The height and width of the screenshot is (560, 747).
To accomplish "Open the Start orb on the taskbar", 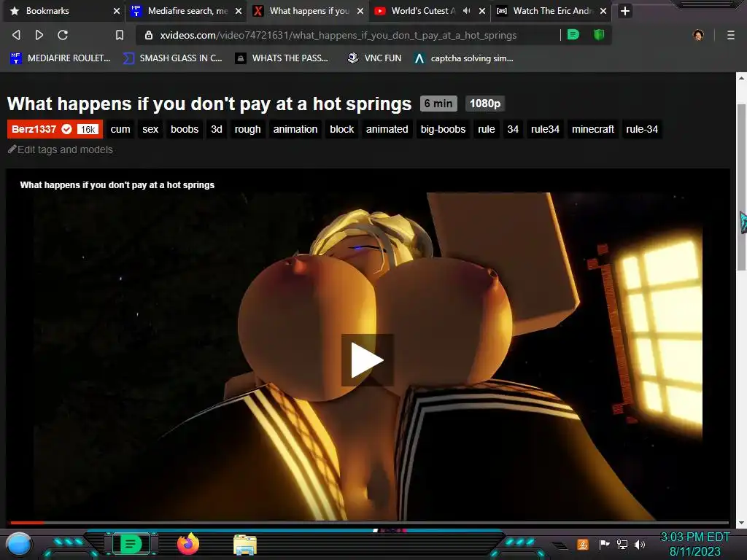I will (18, 544).
